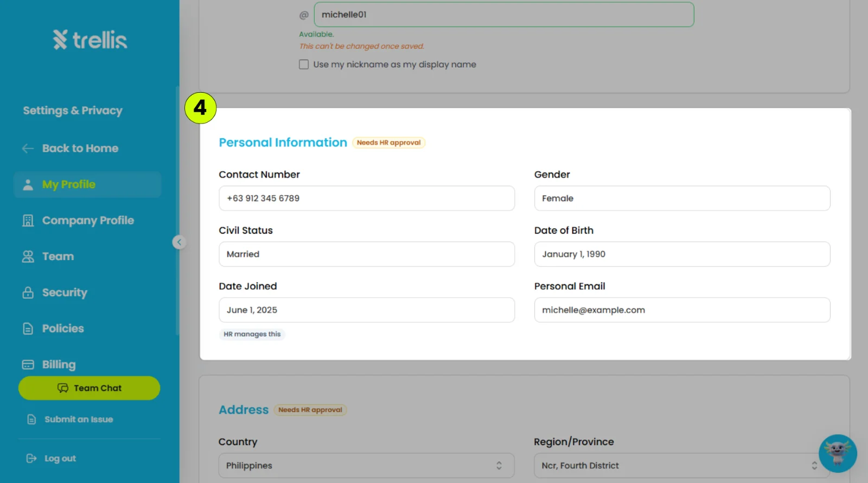Image resolution: width=868 pixels, height=483 pixels.
Task: Click the Personal Information heading
Action: pos(283,143)
